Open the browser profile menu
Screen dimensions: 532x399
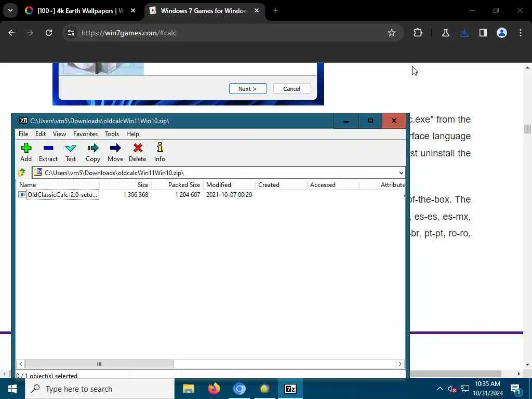coord(502,33)
